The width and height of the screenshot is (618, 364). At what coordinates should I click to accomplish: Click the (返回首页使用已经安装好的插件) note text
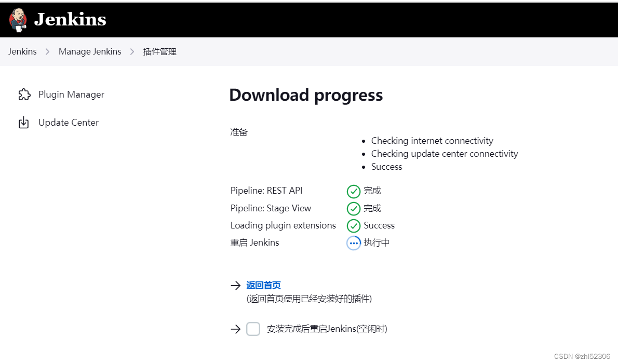pyautogui.click(x=309, y=299)
